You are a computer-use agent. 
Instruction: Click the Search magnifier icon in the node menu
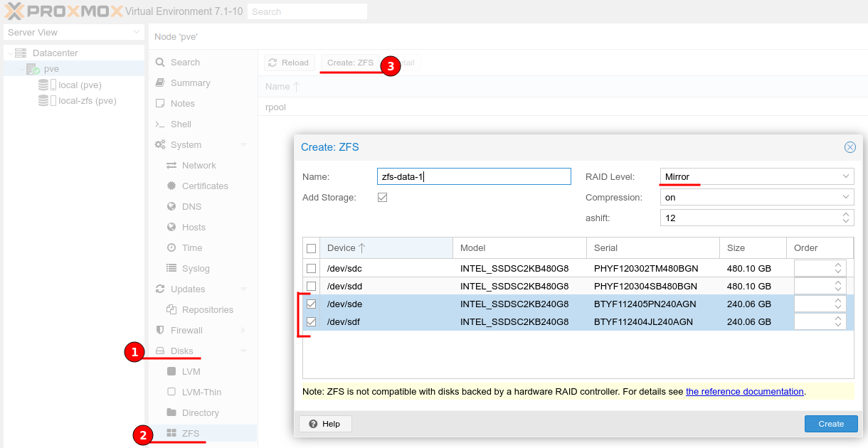tap(160, 63)
